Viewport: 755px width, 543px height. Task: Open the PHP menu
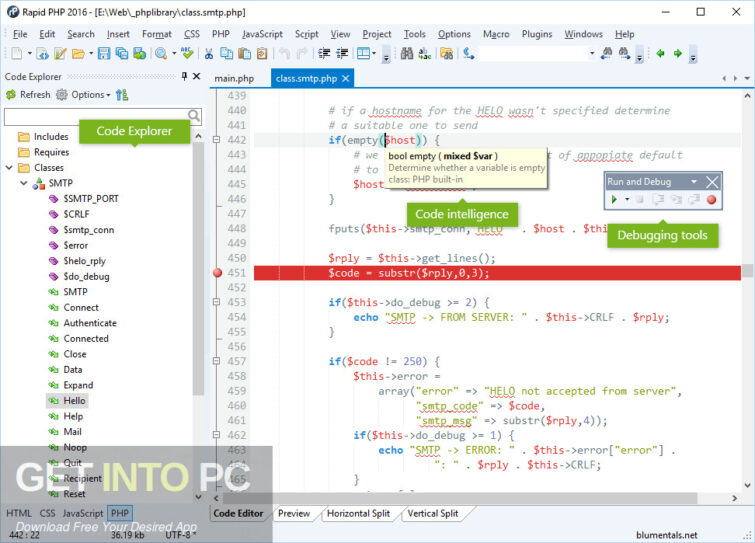[x=221, y=34]
